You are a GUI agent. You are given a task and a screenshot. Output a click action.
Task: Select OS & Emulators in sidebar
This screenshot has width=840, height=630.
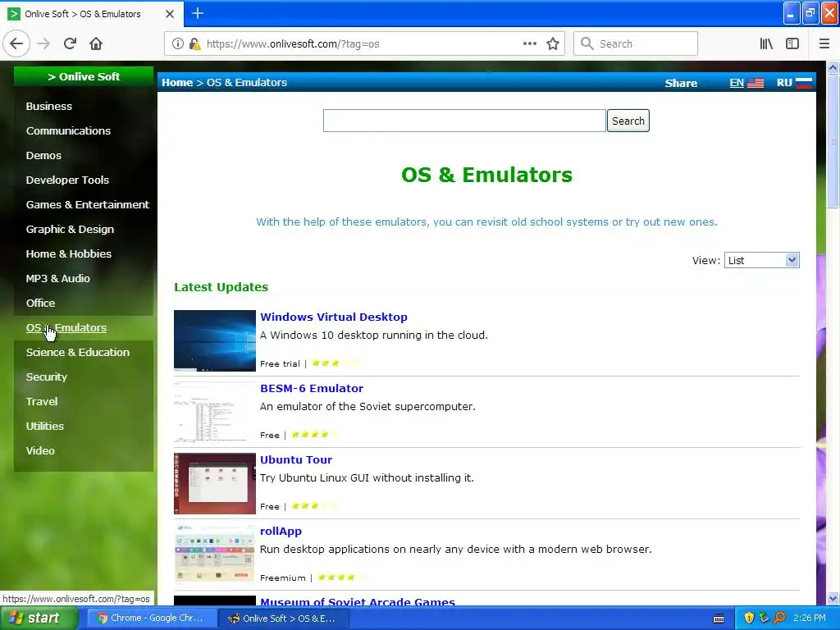[66, 328]
